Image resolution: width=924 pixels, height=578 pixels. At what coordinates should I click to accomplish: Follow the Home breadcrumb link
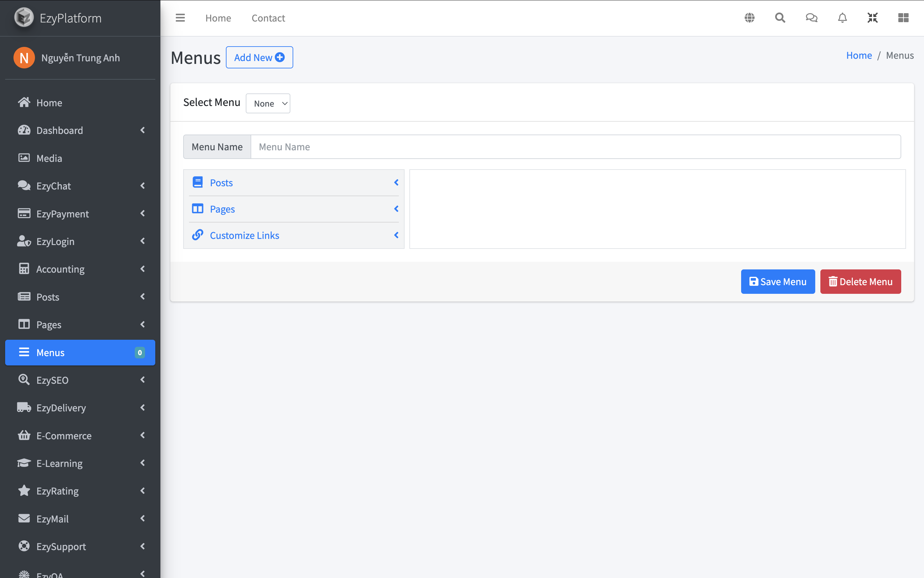point(859,56)
